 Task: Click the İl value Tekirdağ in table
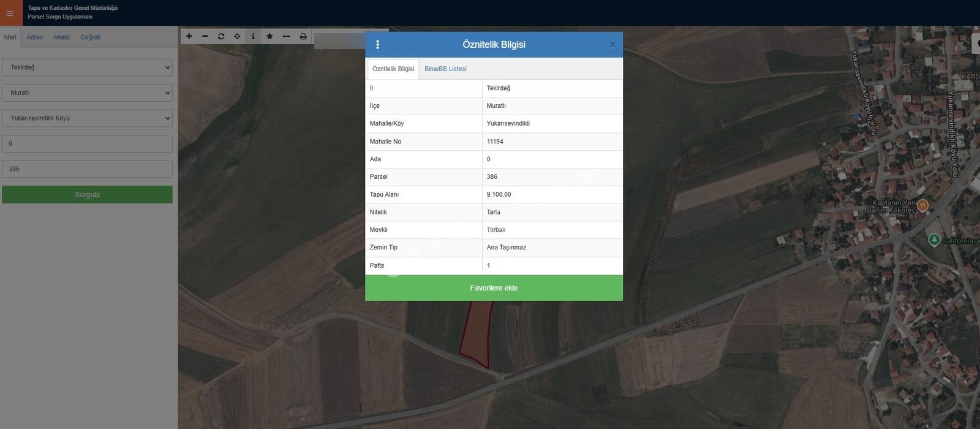pyautogui.click(x=499, y=88)
